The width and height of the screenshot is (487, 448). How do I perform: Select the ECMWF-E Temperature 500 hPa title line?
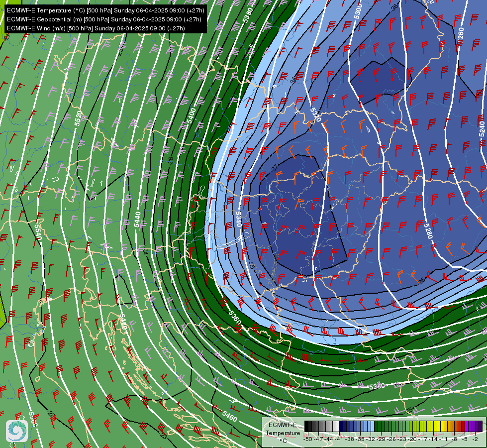105,10
